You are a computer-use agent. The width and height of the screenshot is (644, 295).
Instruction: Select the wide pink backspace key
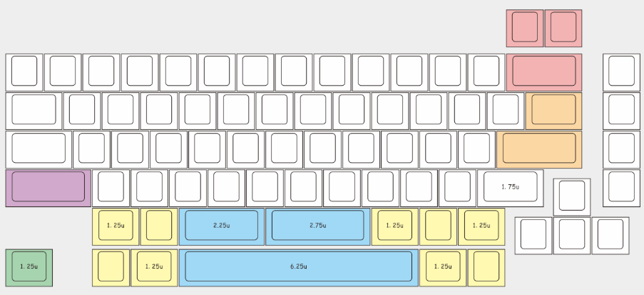tap(544, 72)
